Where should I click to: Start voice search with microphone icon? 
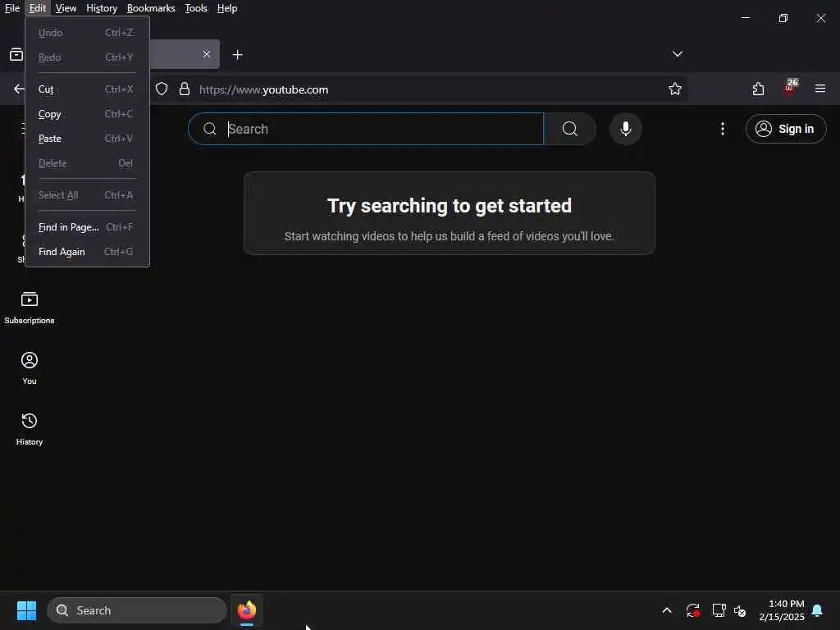625,129
